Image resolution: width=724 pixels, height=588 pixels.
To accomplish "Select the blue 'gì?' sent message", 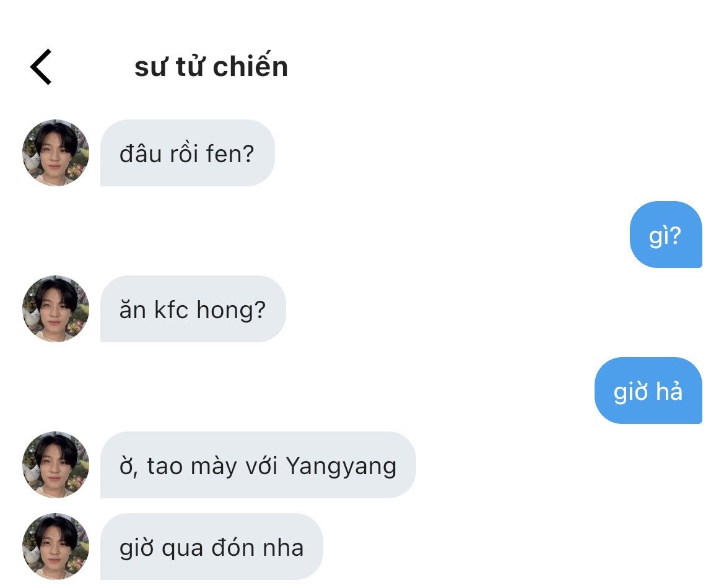I will [666, 235].
